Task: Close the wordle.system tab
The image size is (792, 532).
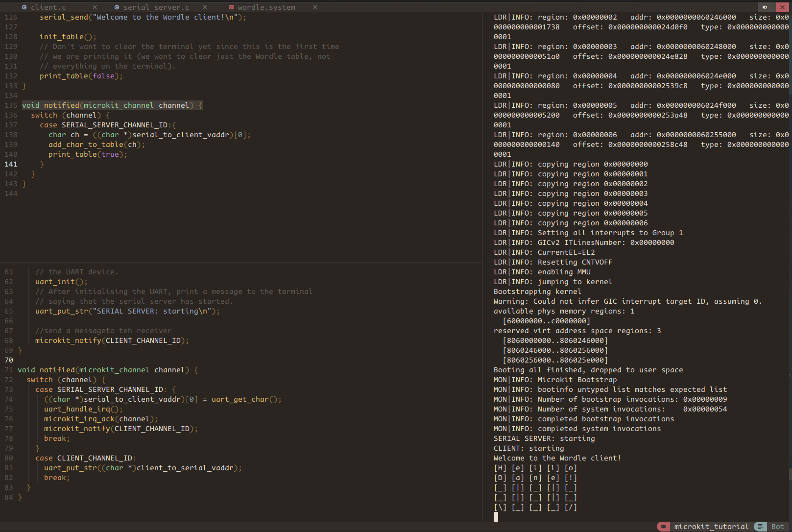Action: point(315,7)
